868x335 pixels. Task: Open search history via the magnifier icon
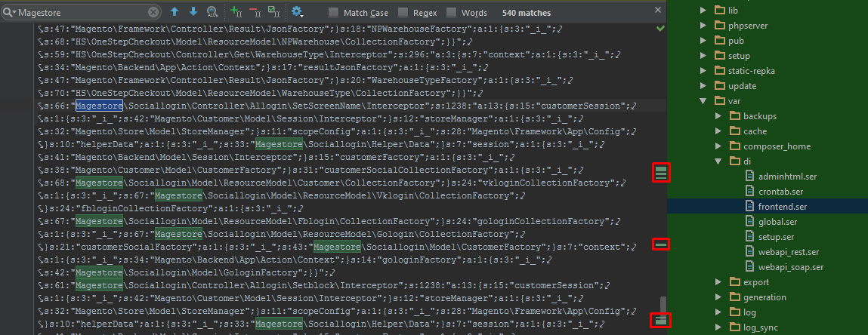9,12
